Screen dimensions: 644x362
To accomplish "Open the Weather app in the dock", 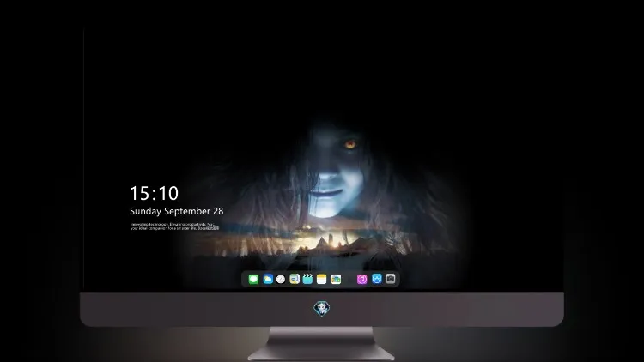I will coord(268,279).
